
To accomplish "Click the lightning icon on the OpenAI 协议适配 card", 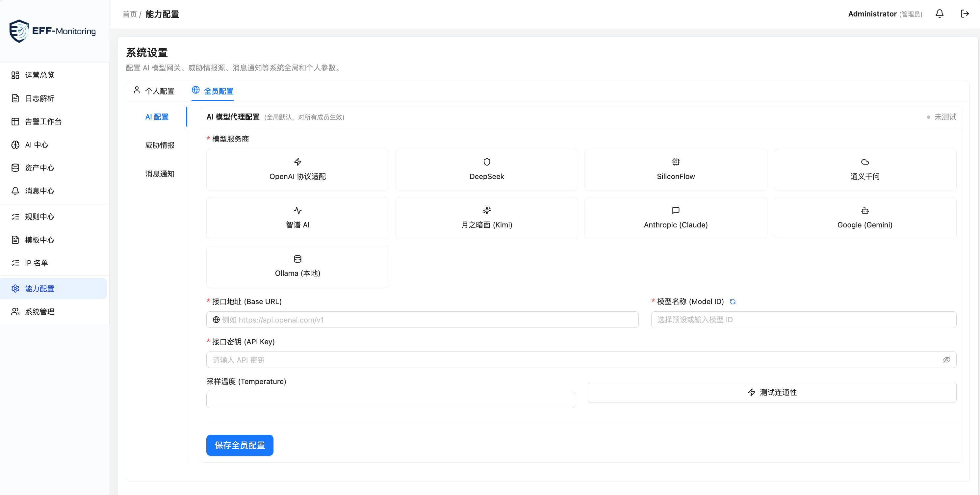I will 297,162.
